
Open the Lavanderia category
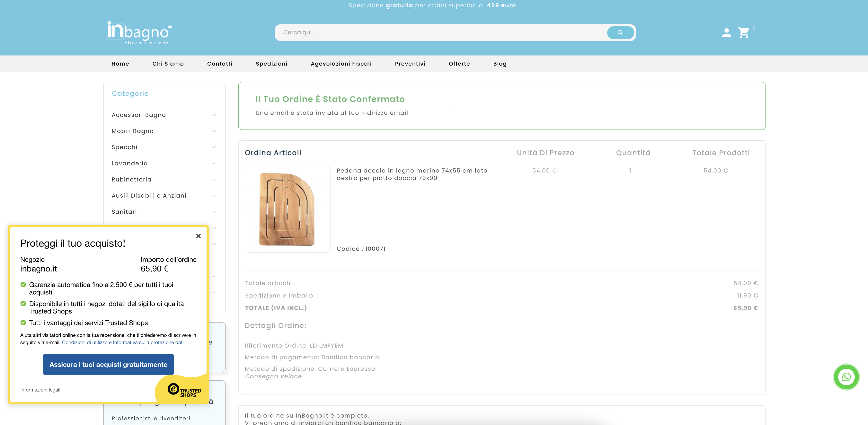coord(129,163)
